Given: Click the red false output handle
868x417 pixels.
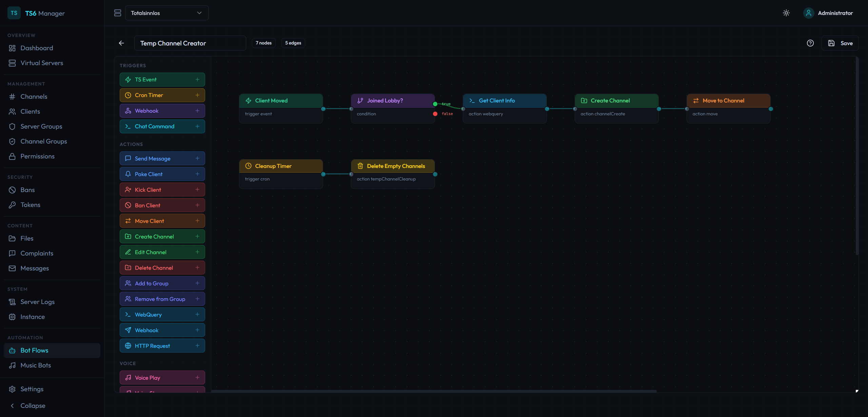Looking at the screenshot, I should 435,114.
